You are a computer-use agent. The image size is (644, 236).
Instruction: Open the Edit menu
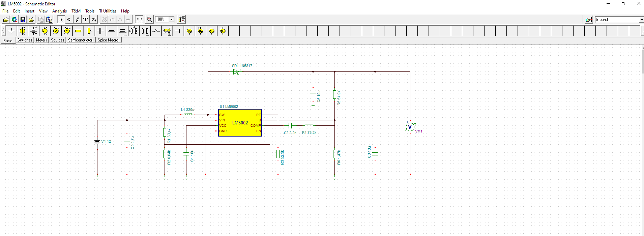point(17,11)
